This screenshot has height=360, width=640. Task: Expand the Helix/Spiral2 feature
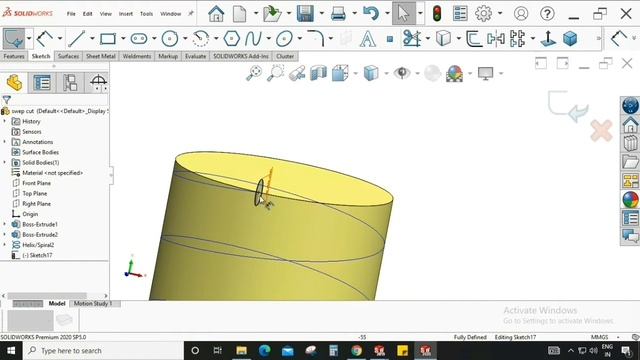pos(4,245)
